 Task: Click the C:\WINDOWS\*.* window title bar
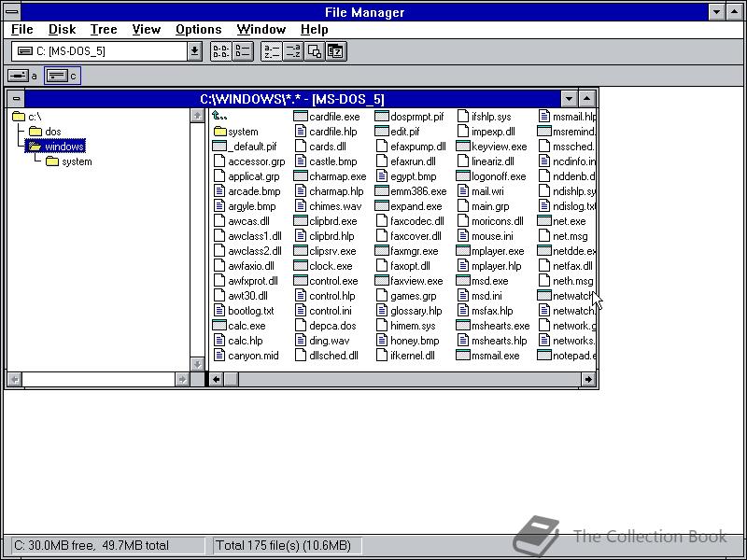(292, 99)
